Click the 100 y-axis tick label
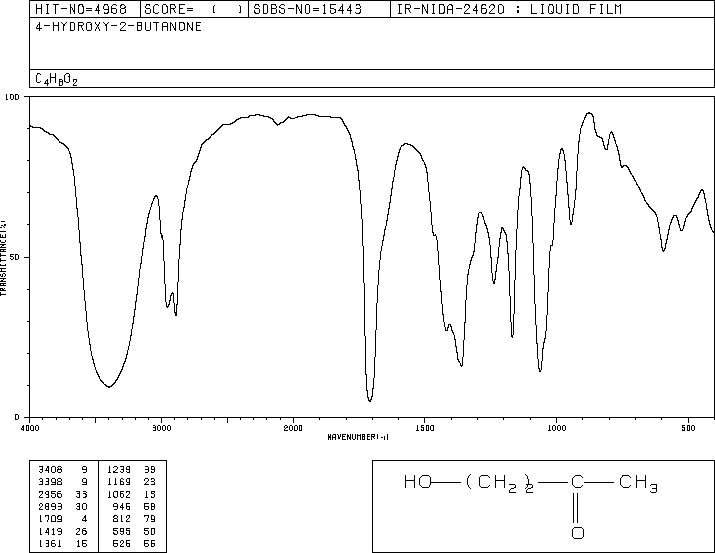715x553 pixels. click(12, 97)
